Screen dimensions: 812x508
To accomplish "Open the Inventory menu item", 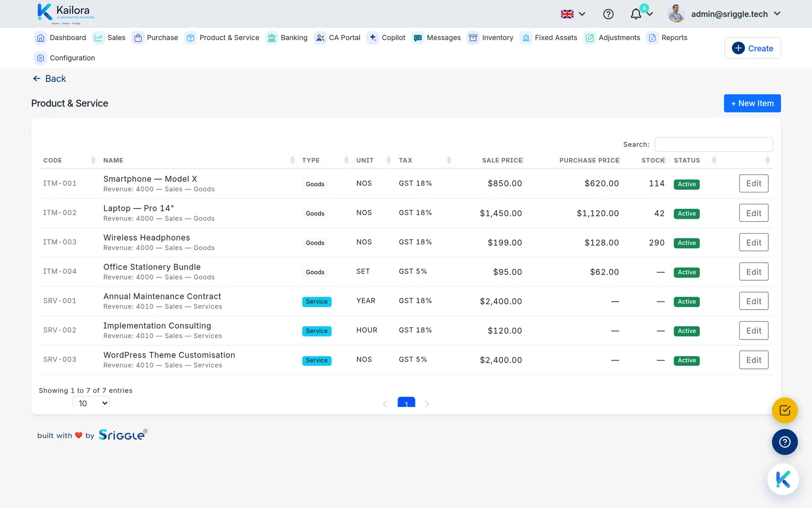I will (x=490, y=38).
